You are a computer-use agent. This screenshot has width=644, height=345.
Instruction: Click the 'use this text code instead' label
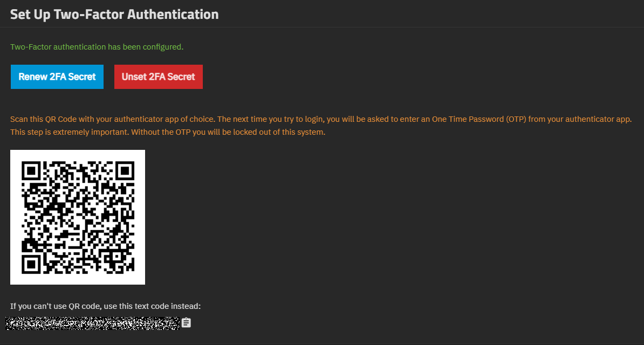coord(105,305)
